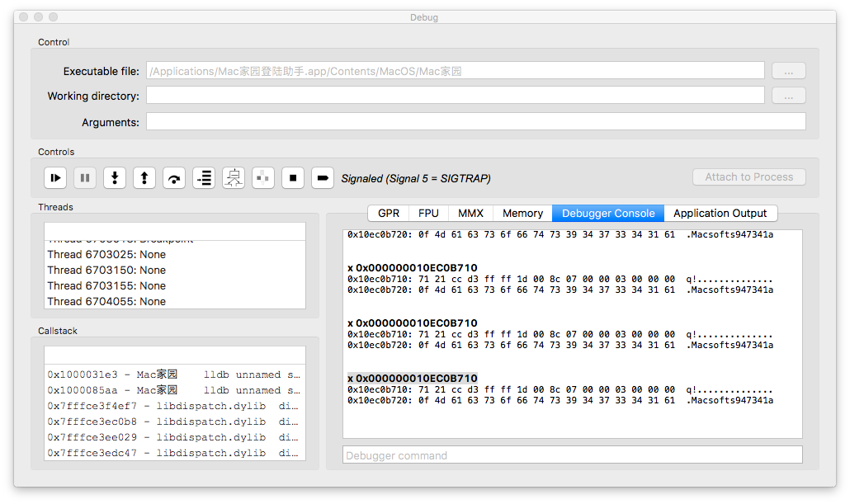850x504 pixels.
Task: Focus the Arguments text field
Action: (475, 122)
